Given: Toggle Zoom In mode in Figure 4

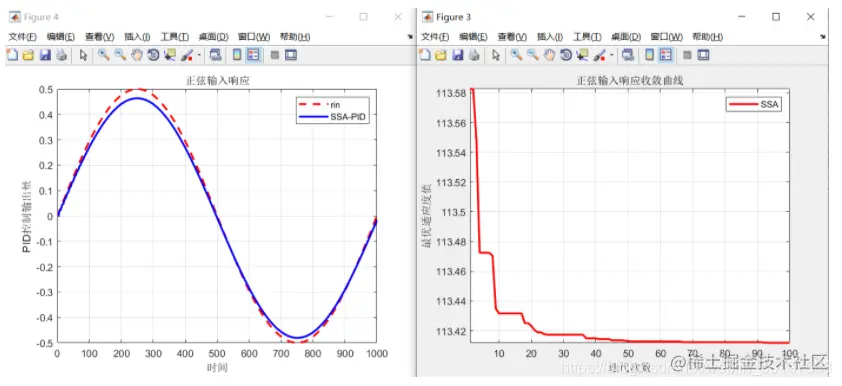Looking at the screenshot, I should (x=104, y=55).
